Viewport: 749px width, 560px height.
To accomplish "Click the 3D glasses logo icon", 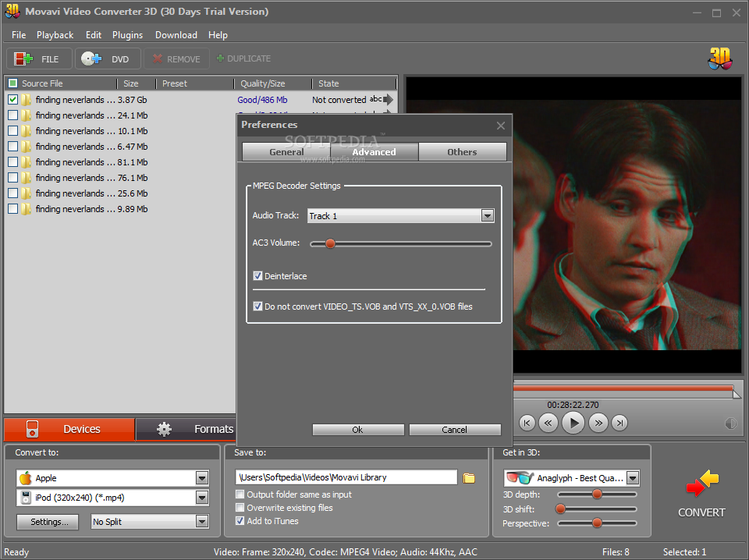I will click(720, 58).
